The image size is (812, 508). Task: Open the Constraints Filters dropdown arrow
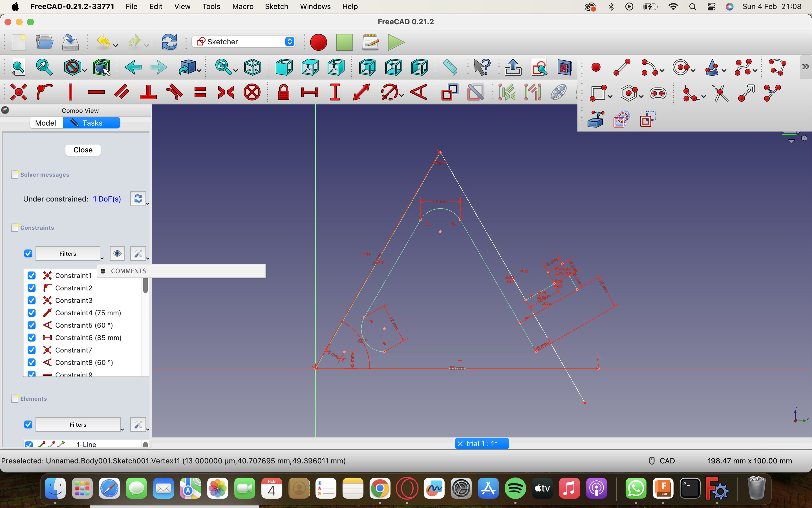click(102, 258)
